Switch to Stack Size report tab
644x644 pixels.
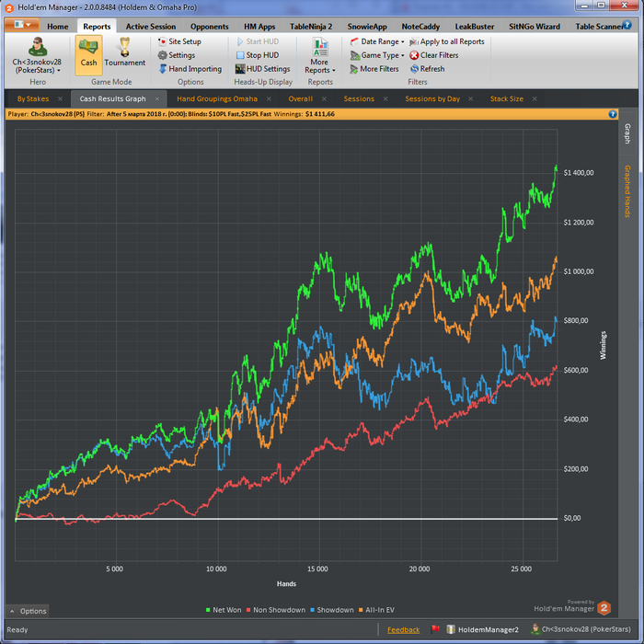(x=506, y=98)
